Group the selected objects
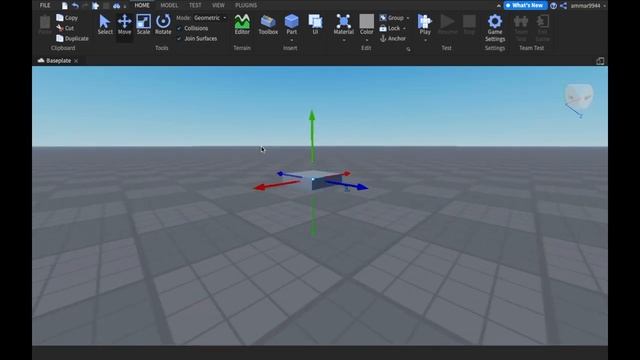 pyautogui.click(x=392, y=18)
